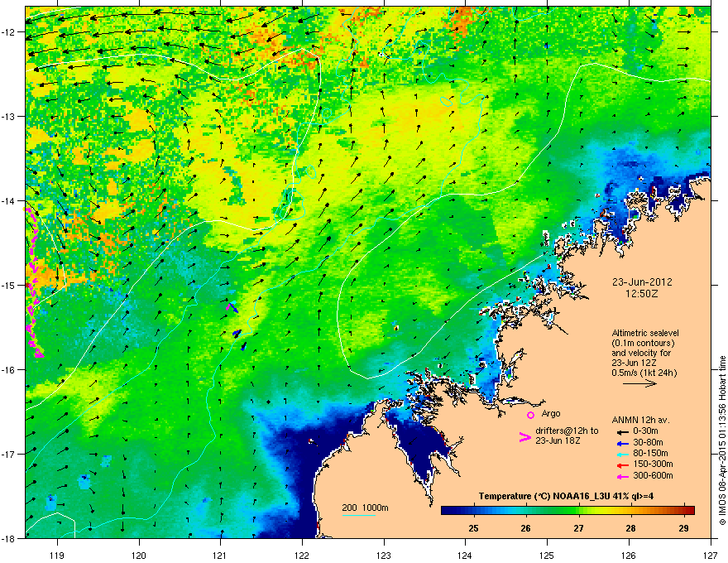Click the longitude axis label '123'
Image resolution: width=728 pixels, height=563 pixels.
[384, 555]
